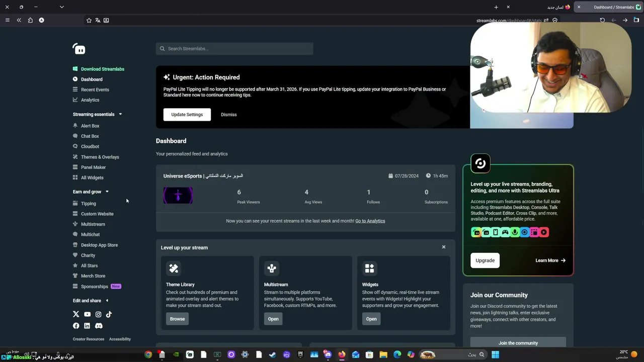The height and width of the screenshot is (362, 644).
Task: Click the Custom Website icon
Action: point(75,214)
